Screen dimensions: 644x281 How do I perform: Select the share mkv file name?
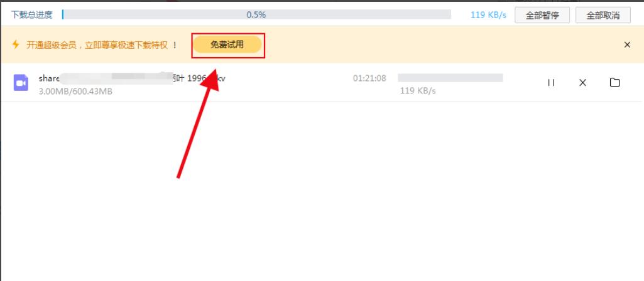pyautogui.click(x=132, y=78)
